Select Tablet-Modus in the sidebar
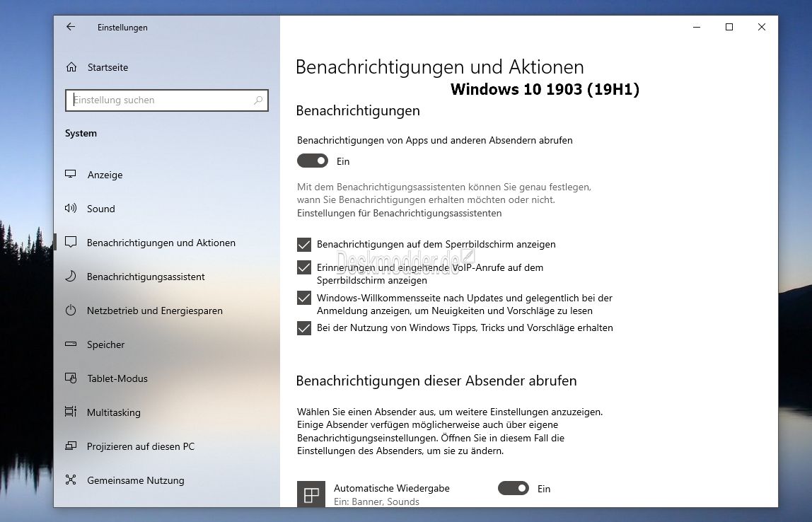Screen dimensions: 812x522 (x=167, y=378)
